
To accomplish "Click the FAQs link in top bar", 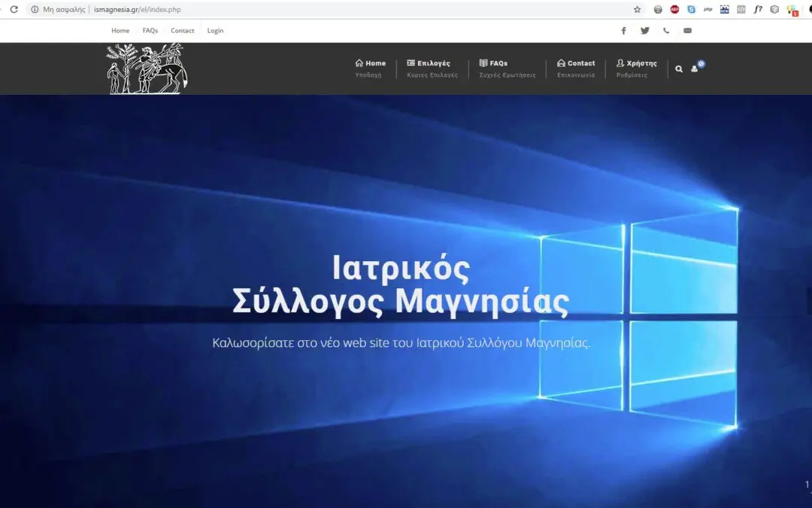I will pos(150,31).
